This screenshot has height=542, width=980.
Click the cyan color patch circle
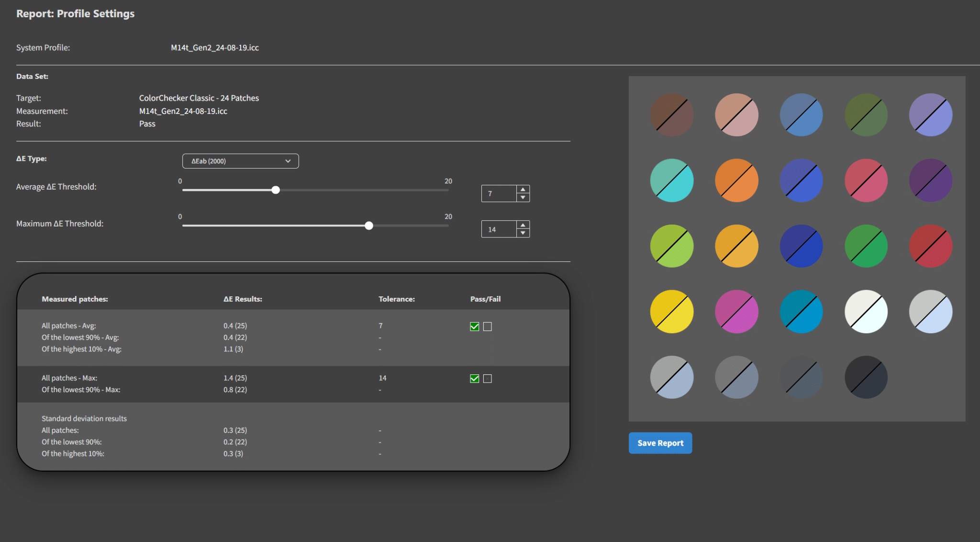[x=801, y=312]
